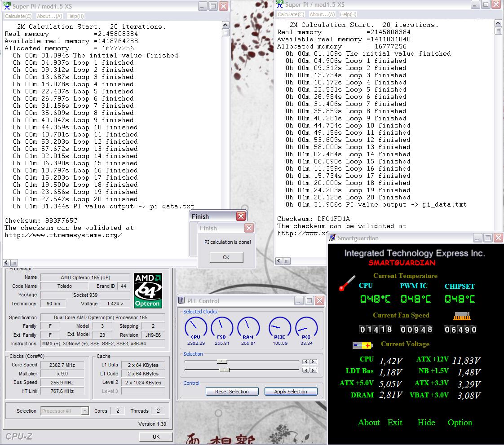This screenshot has width=504, height=445.
Task: Click the left Super PI title bar icon
Action: [7, 6]
